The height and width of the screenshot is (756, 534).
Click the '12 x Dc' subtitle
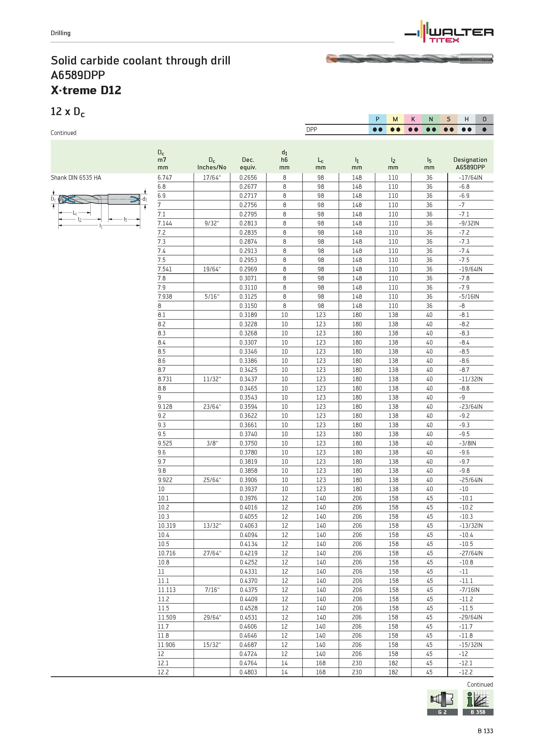(67, 112)
